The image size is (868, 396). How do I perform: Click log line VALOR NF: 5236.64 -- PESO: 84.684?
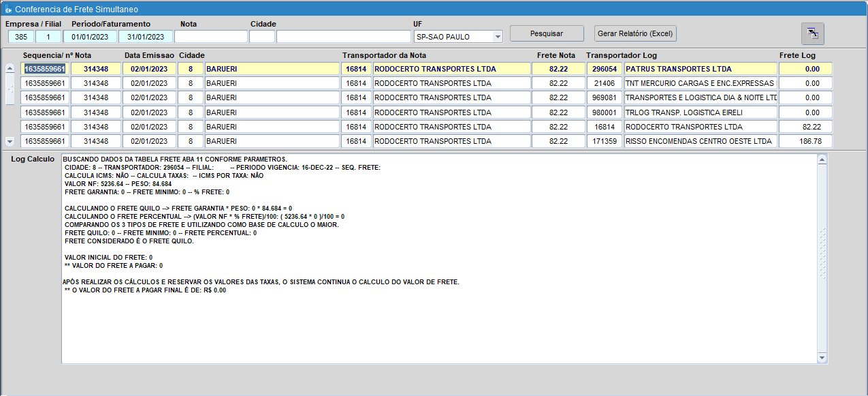coord(118,184)
